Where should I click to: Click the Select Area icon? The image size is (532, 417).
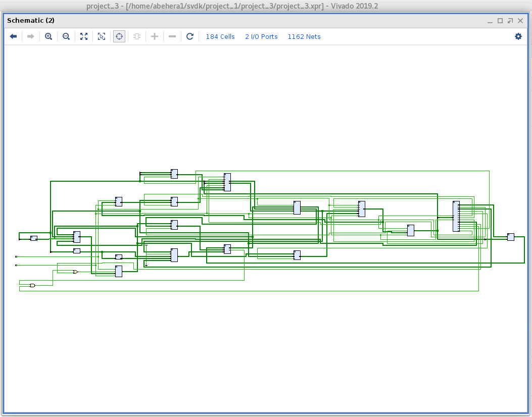pos(102,36)
